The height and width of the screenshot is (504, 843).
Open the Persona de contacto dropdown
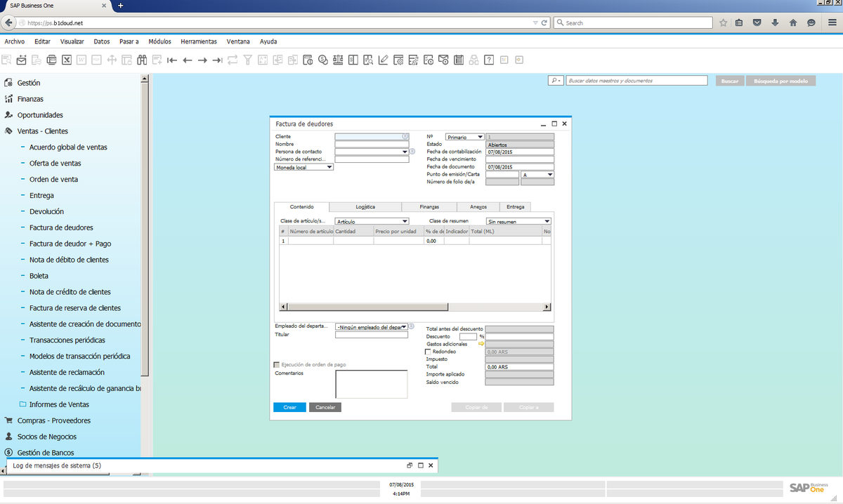coord(405,152)
